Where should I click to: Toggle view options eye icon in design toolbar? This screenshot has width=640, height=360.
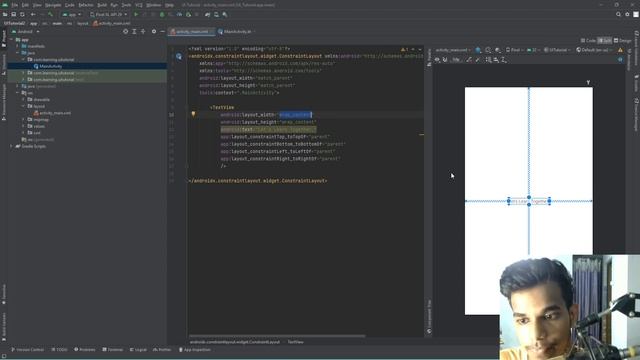437,60
